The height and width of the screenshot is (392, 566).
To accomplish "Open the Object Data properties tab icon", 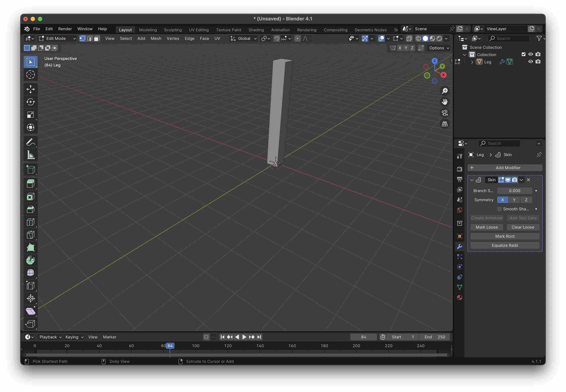I will pos(460,287).
